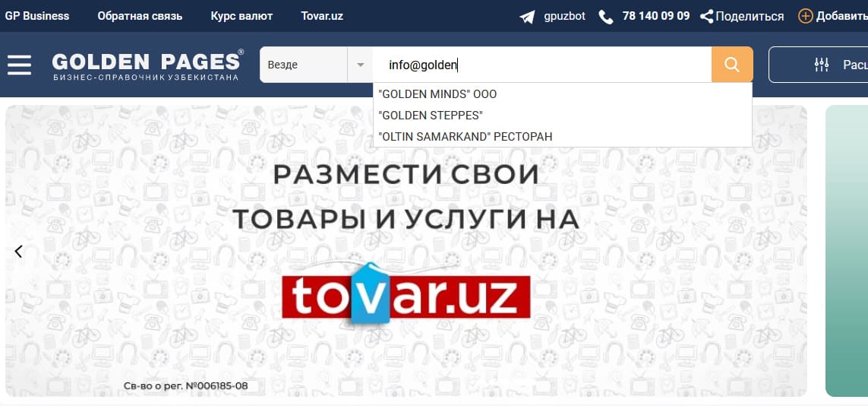Click the advanced search sliders icon
Viewport: 868px width, 406px height.
[x=822, y=65]
